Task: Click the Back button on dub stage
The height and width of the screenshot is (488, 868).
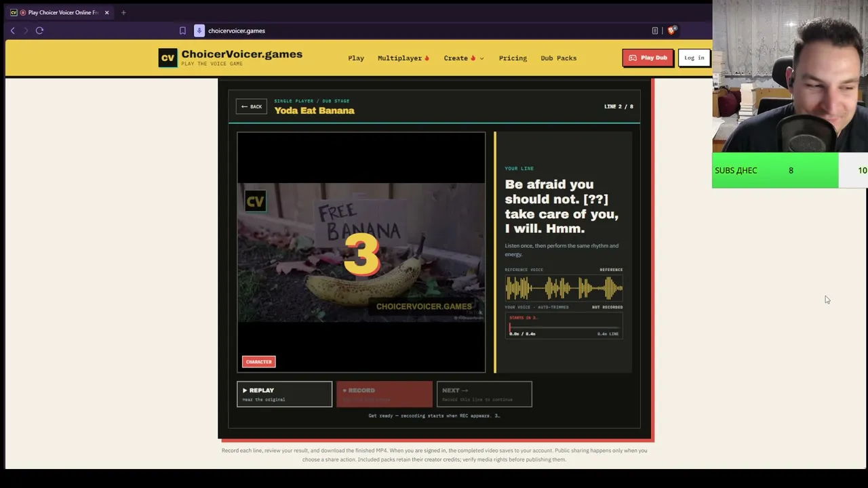Action: pos(252,106)
